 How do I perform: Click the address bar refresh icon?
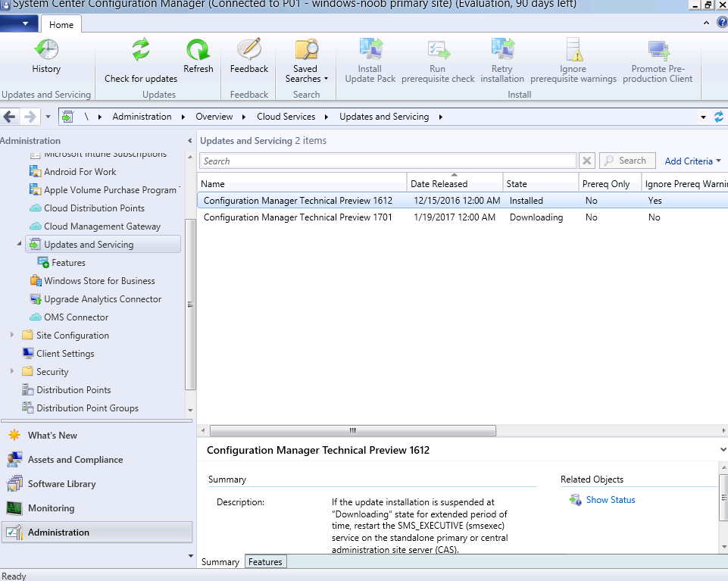point(719,117)
